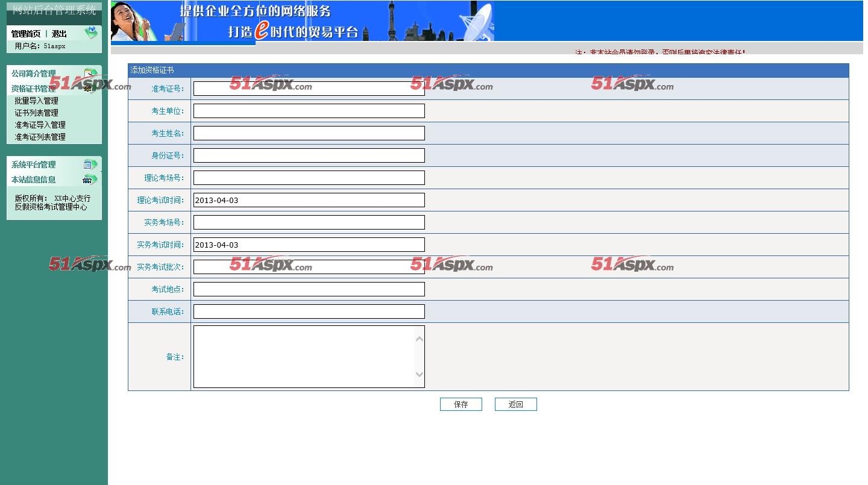
Task: Click the 考生单位: label
Action: [168, 111]
